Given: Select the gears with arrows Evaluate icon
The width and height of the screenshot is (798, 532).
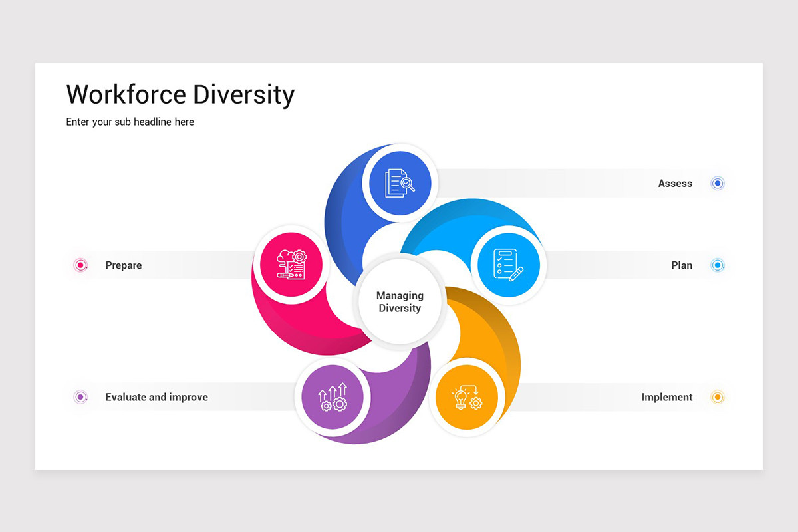Looking at the screenshot, I should (332, 396).
